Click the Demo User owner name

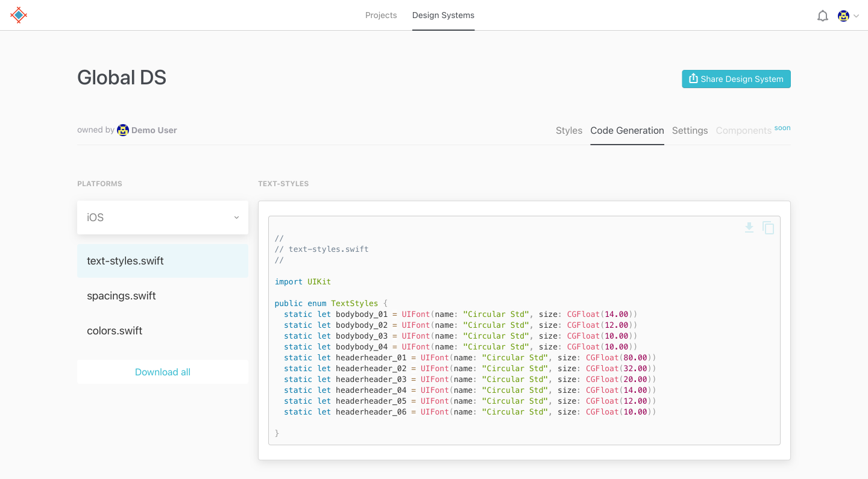point(154,130)
